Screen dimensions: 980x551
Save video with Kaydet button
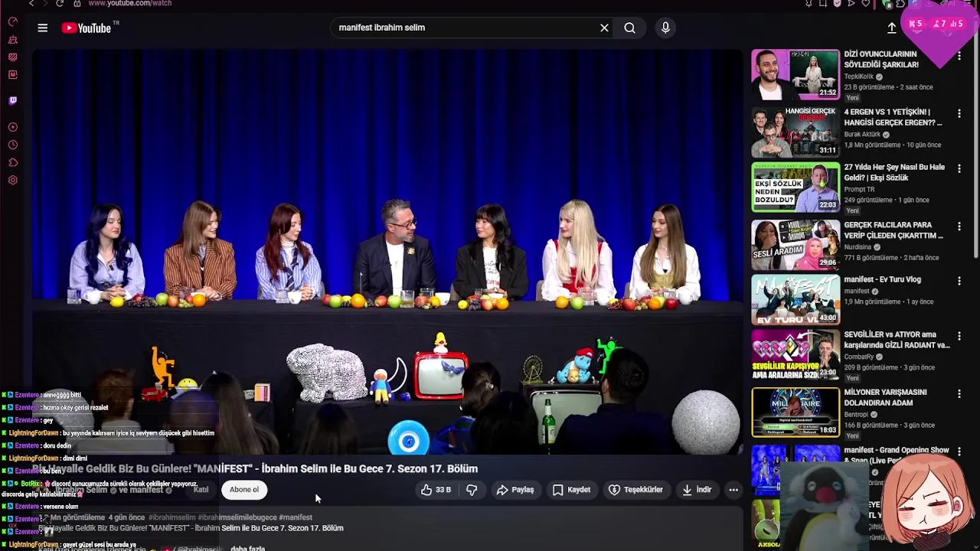(571, 490)
